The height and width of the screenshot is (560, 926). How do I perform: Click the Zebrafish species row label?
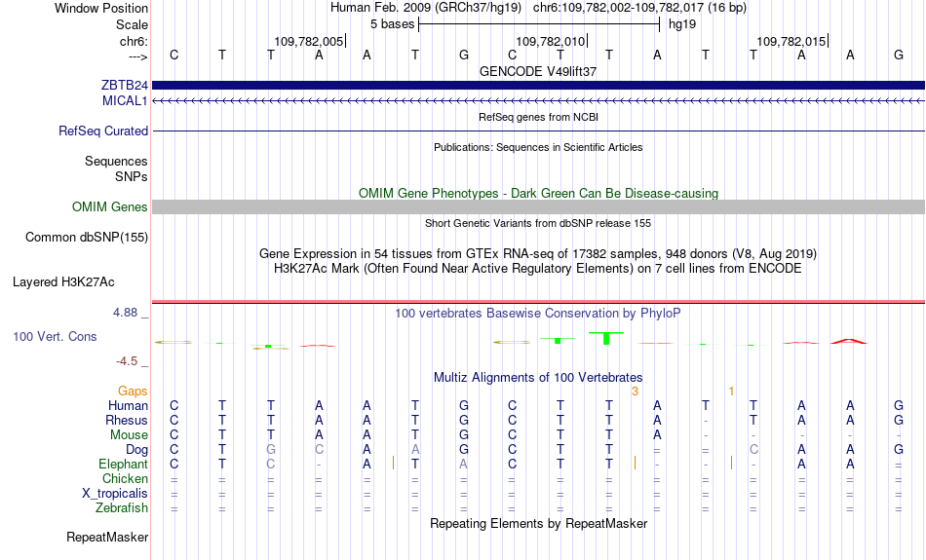pos(122,507)
